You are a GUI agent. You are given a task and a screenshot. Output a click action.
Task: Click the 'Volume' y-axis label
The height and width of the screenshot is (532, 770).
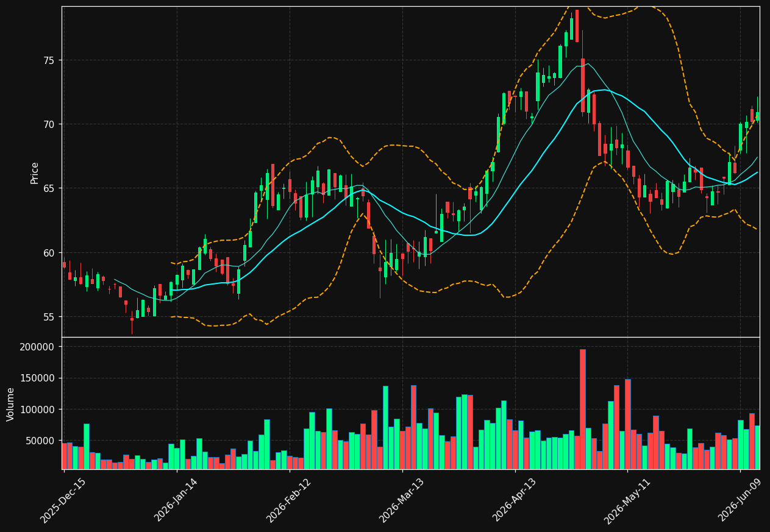point(11,404)
